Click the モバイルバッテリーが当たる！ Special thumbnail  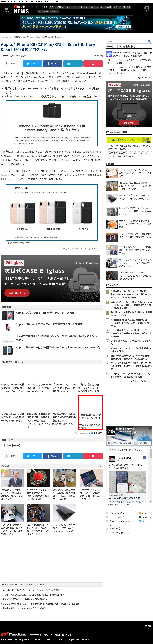[112, 173]
